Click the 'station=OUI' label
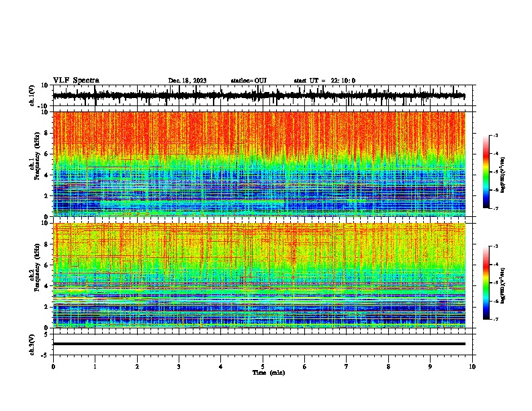The height and width of the screenshot is (411, 532). [249, 81]
